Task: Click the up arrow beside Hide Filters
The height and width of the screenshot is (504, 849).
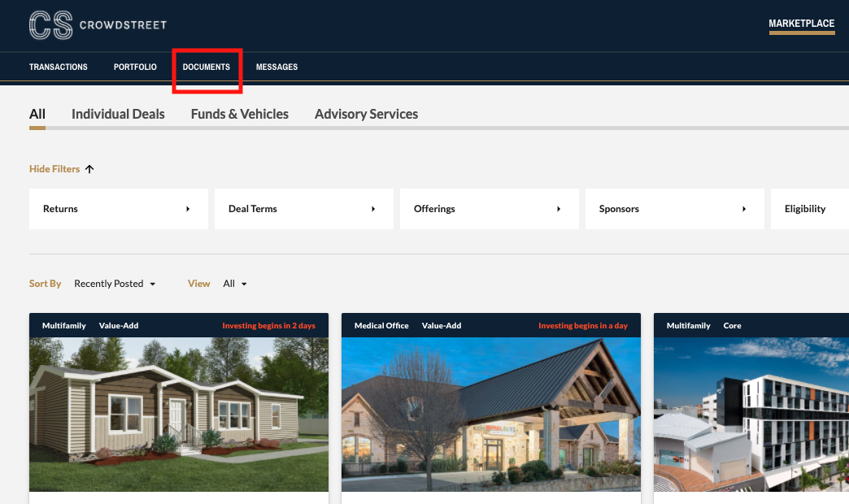Action: (x=89, y=169)
